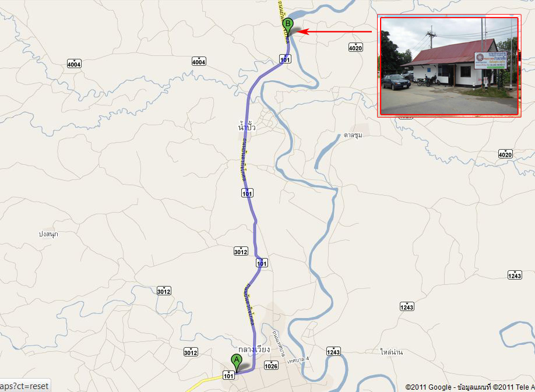Select the ไหล่น่าน place label

392,352
